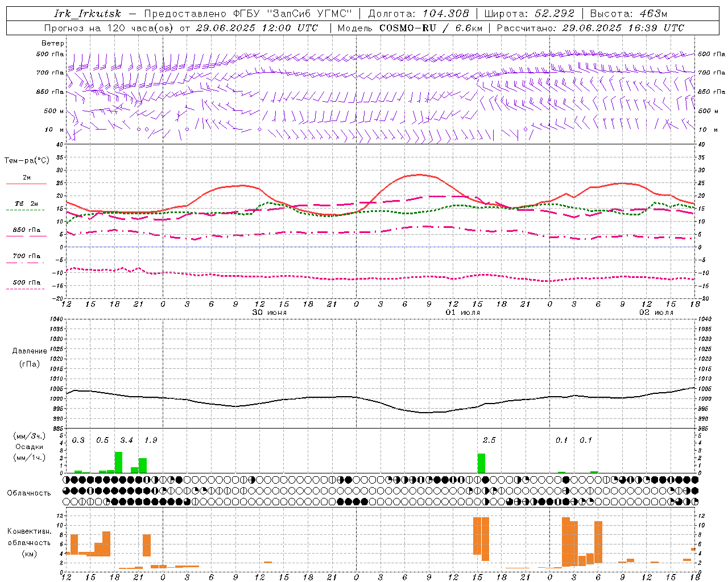
Task: Click the dashed line sample under Td 2м legend
Action: (x=26, y=210)
